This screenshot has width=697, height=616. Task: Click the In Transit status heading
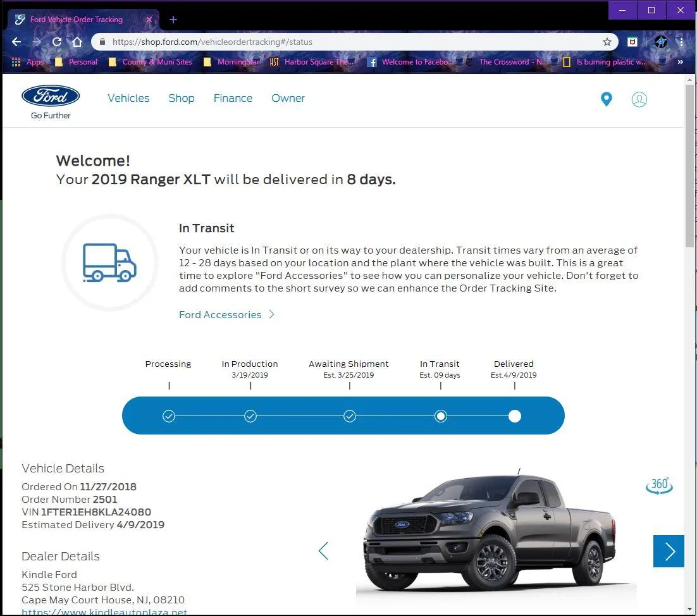coord(206,228)
